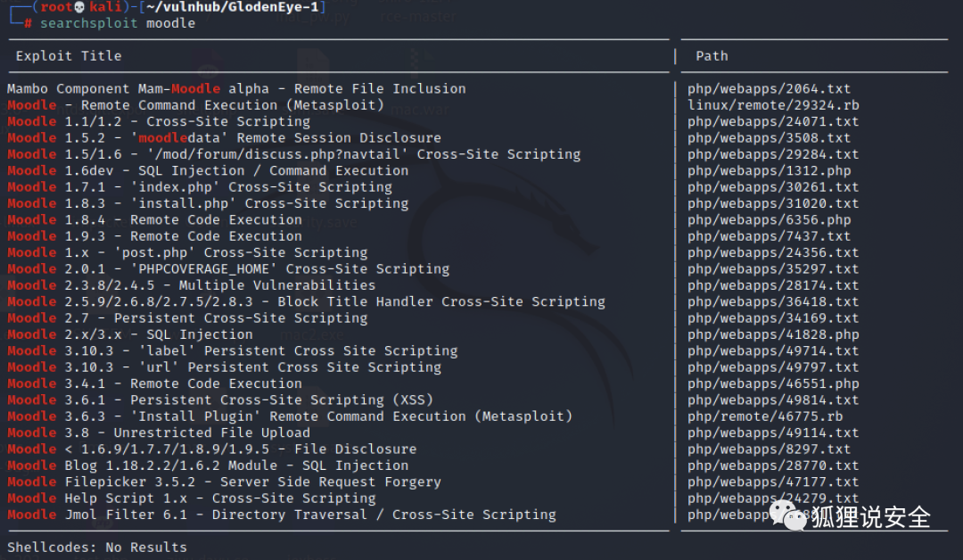This screenshot has width=963, height=560.
Task: Select the 'Path' column header
Action: point(712,56)
